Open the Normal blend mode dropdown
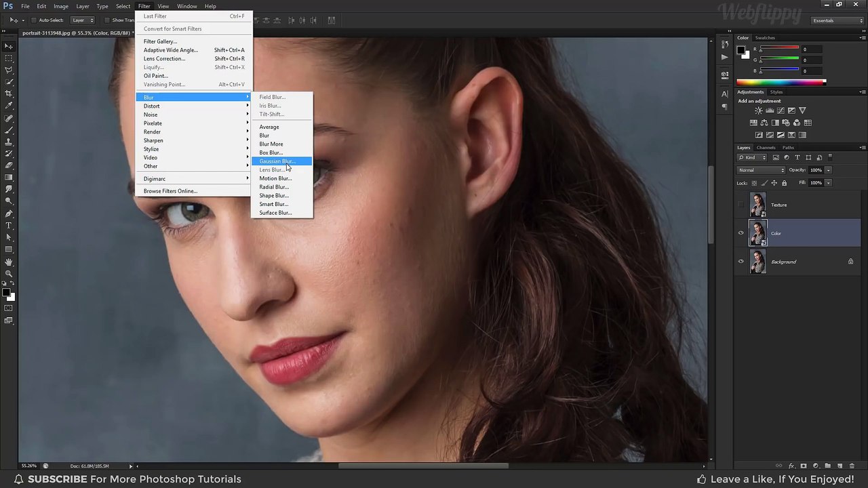Image resolution: width=868 pixels, height=488 pixels. point(761,170)
